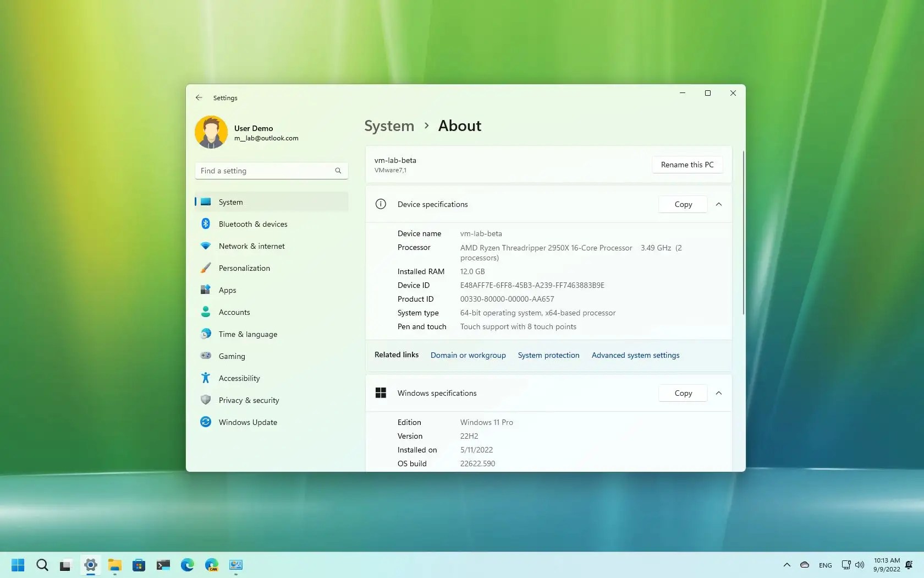Open Accounts settings
Screen dimensions: 924x578
(x=233, y=312)
